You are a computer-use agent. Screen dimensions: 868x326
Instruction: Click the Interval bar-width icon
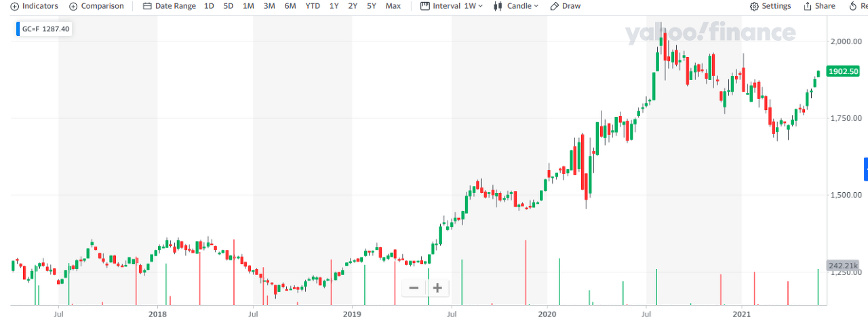pyautogui.click(x=425, y=6)
